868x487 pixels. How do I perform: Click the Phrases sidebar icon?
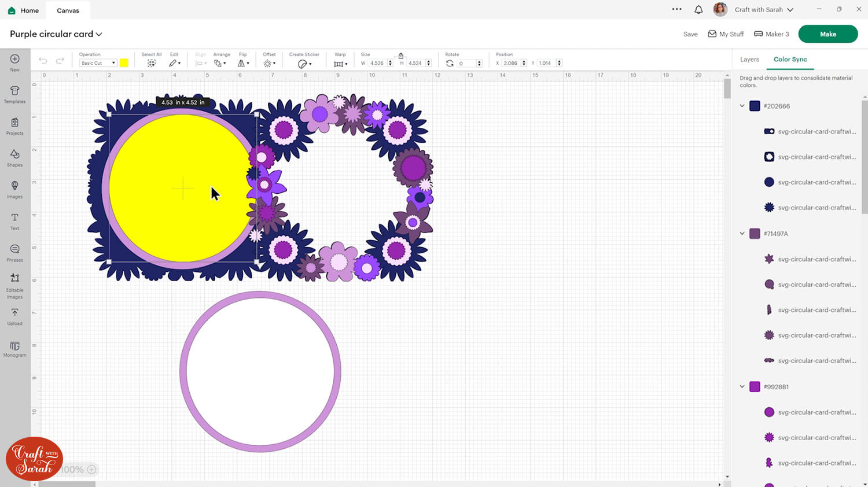pyautogui.click(x=14, y=251)
